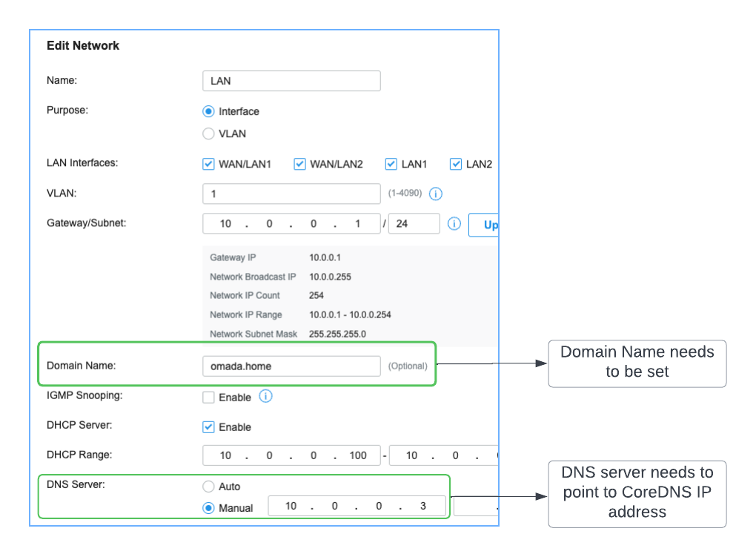Click the IGMP Snooping info icon

(x=266, y=396)
